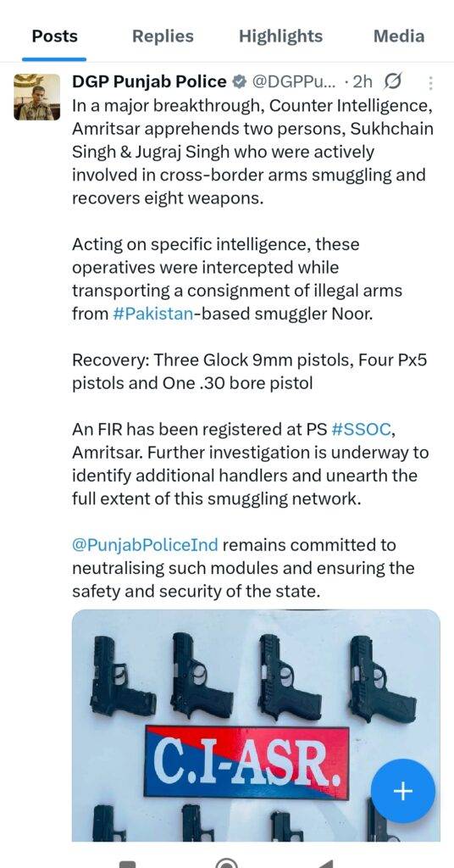The width and height of the screenshot is (454, 868).
Task: Open the DGP Punjab Police display name
Action: point(149,82)
